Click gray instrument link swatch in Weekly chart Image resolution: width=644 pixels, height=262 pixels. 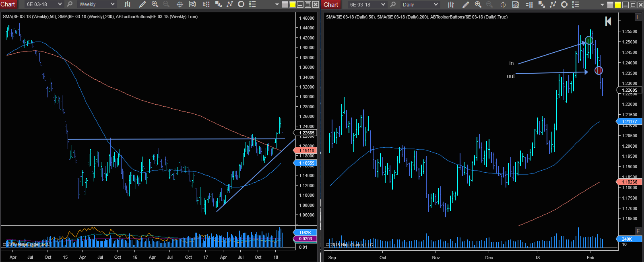click(x=285, y=5)
